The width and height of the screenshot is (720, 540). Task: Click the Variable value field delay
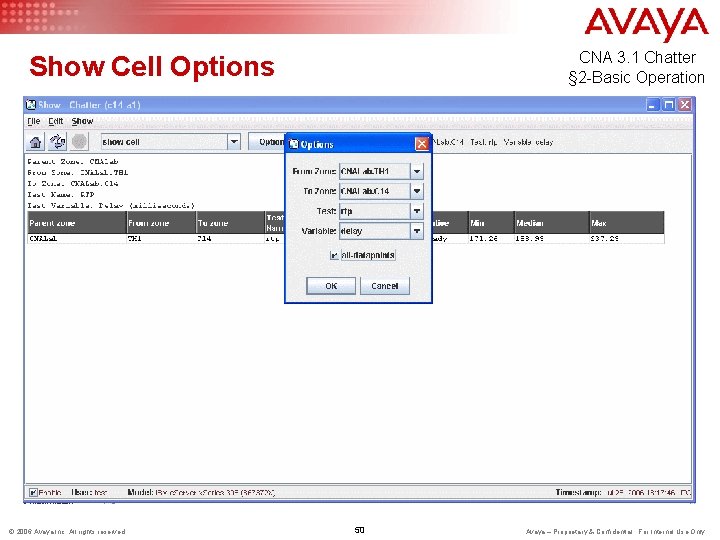[x=375, y=231]
